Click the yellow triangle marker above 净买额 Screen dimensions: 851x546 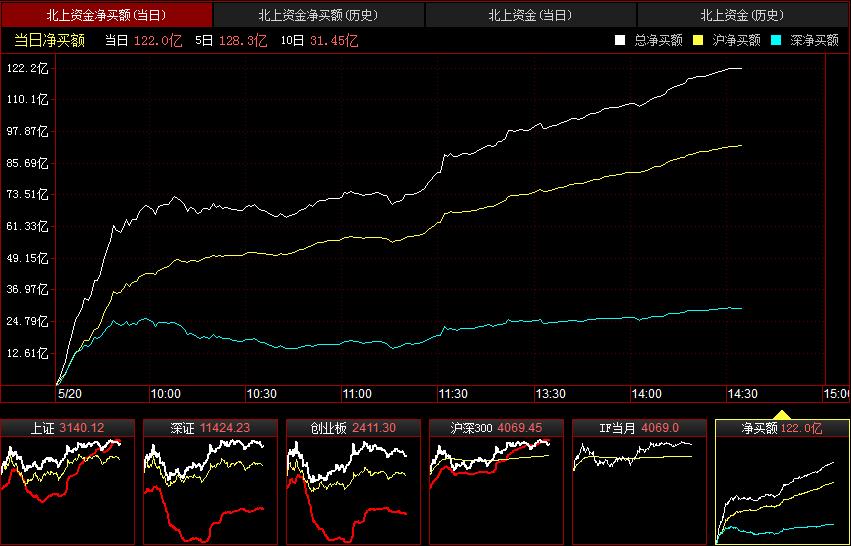[x=782, y=413]
